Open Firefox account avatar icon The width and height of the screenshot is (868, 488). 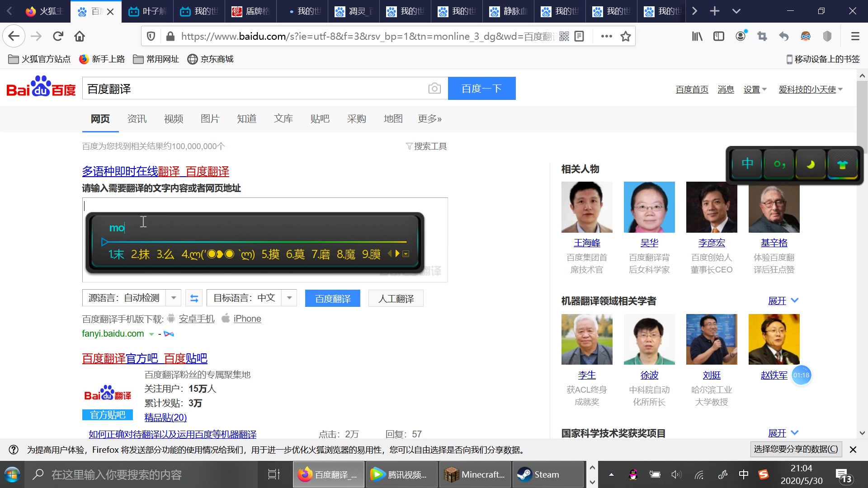point(741,36)
